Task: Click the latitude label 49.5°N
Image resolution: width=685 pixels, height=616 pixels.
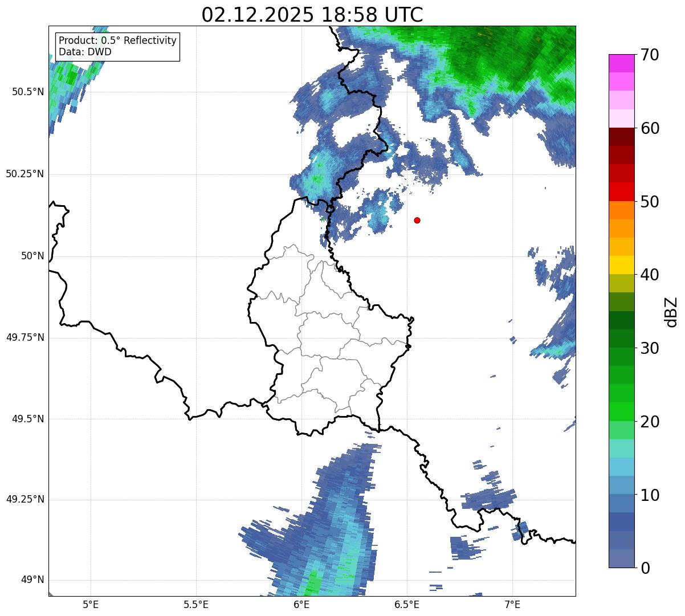Action: click(x=28, y=419)
